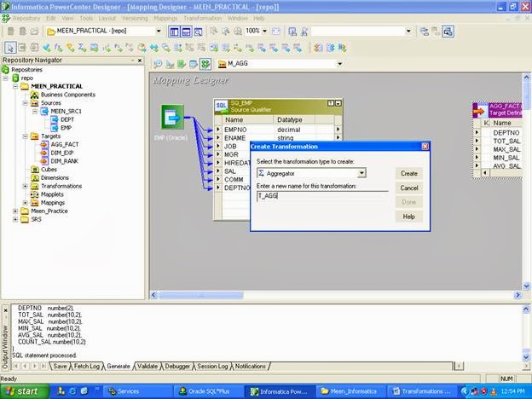
Task: Click the orange arrow AGG_FACT target header icon
Action: [x=480, y=111]
